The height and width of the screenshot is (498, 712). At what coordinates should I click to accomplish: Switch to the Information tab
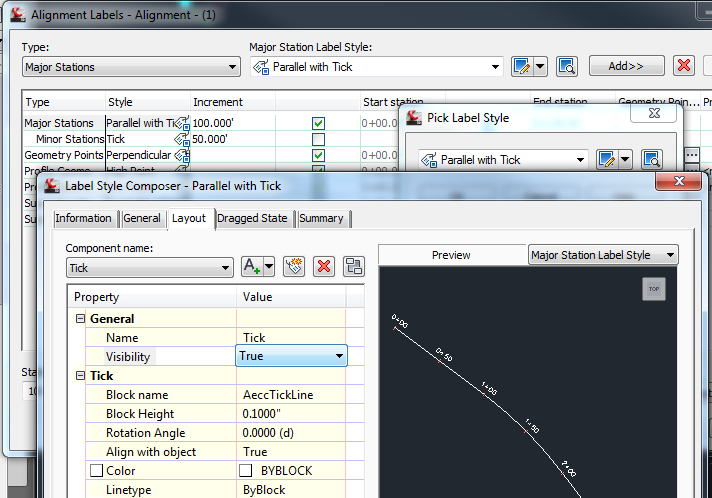83,218
